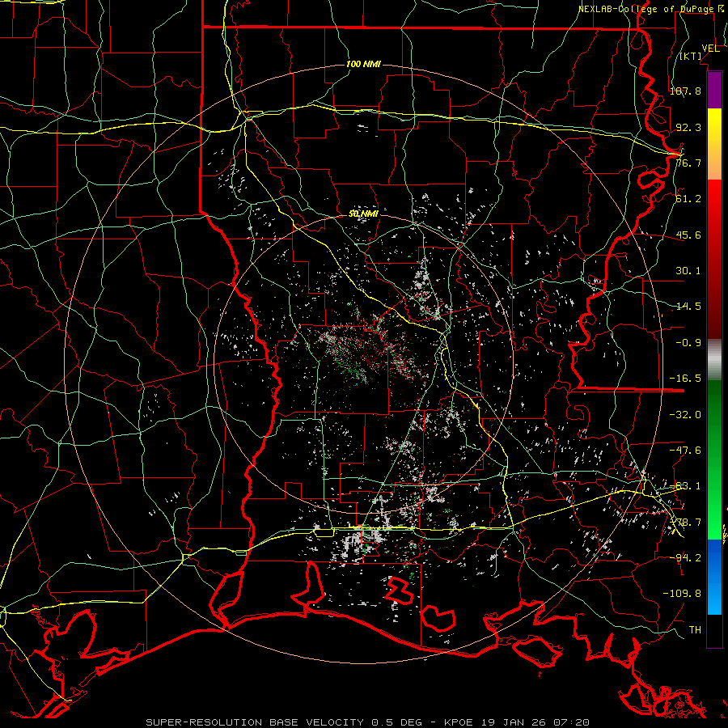
Task: Select the -32.0 scale value
Action: coord(685,415)
